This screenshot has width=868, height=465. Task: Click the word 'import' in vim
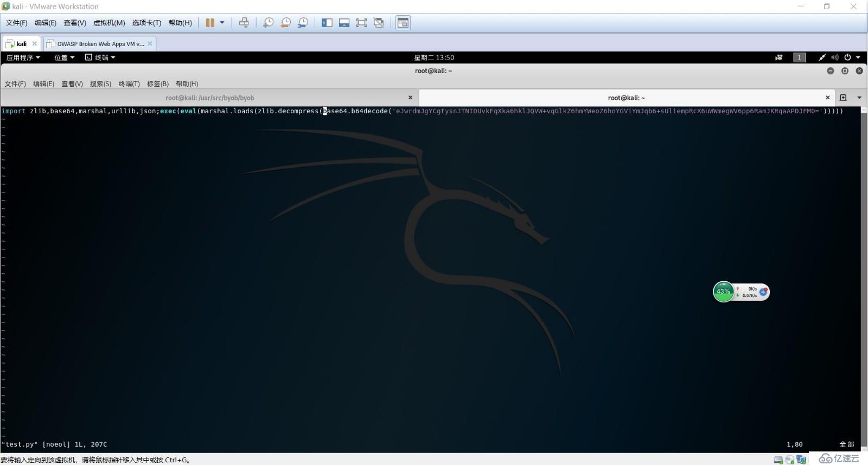14,111
